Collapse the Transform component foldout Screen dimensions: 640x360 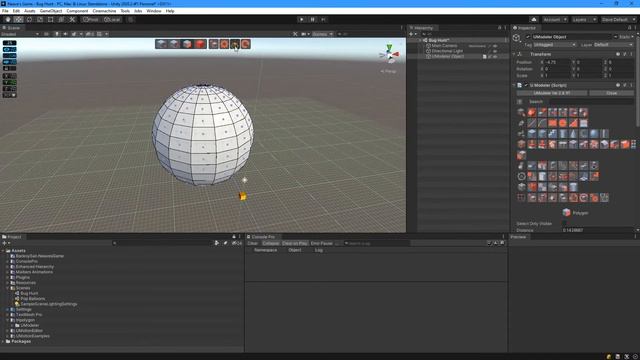click(514, 54)
